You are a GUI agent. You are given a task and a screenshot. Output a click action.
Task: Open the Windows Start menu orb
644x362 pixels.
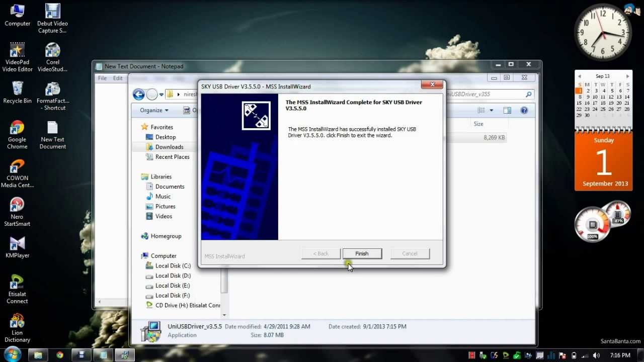(x=13, y=354)
